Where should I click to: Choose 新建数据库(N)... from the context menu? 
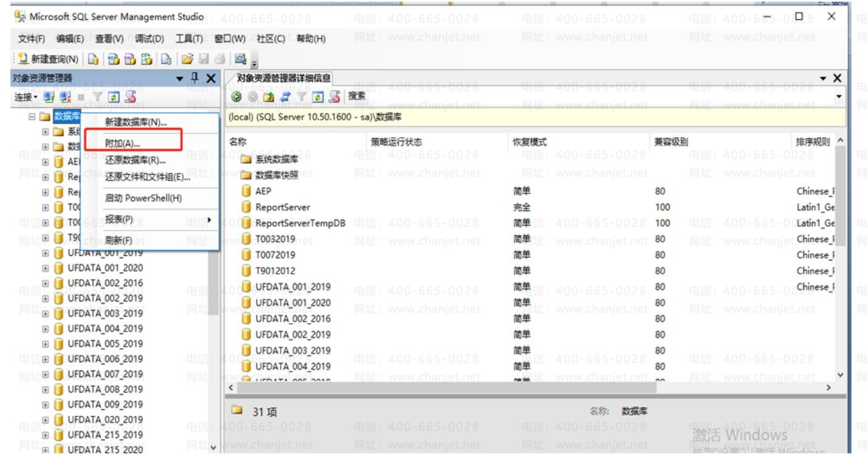point(150,122)
